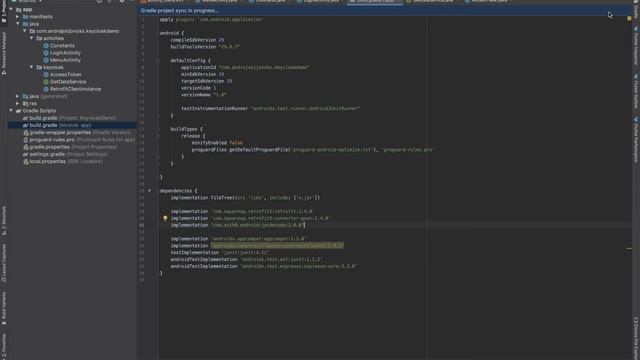Click the LoginActivity class icon
The image size is (640, 360).
pyautogui.click(x=46, y=53)
